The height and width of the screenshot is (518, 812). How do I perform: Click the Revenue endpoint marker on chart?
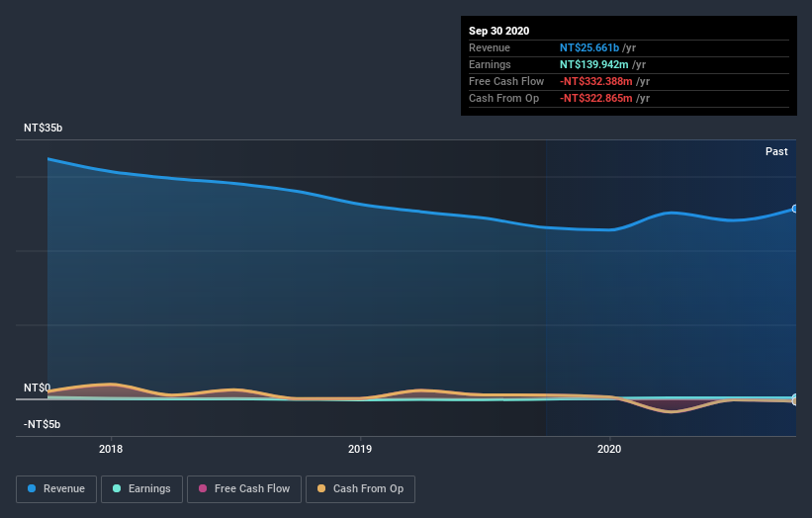coord(795,209)
